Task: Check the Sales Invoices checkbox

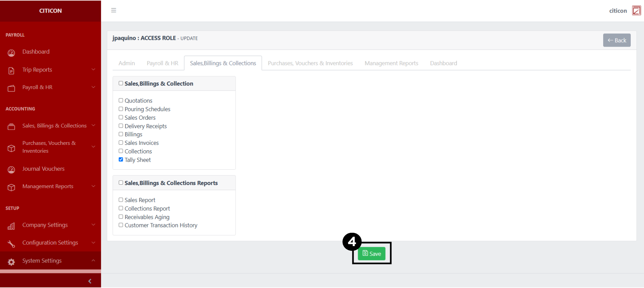Action: [121, 142]
